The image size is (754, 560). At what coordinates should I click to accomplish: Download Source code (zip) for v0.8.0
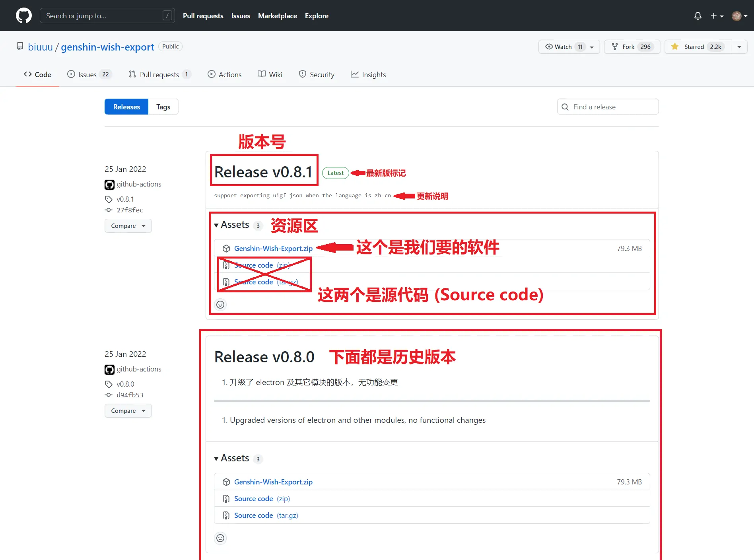coord(262,498)
